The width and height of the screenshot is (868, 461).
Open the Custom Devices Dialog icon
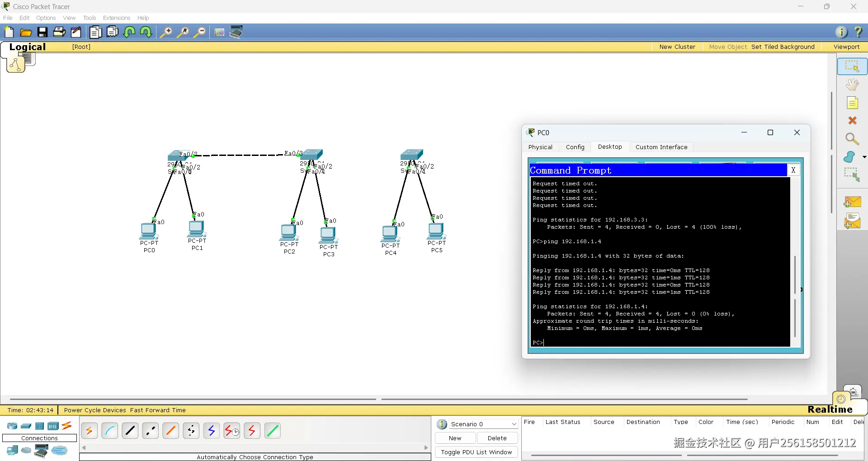(236, 32)
